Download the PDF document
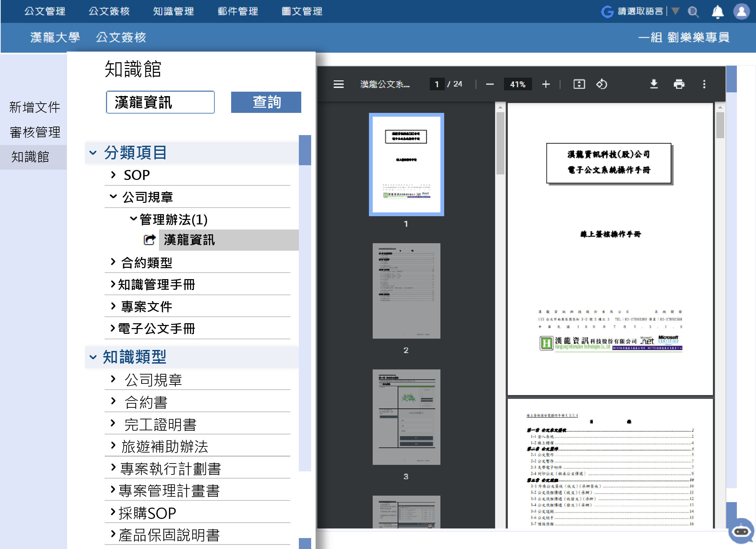This screenshot has height=549, width=756. click(654, 84)
